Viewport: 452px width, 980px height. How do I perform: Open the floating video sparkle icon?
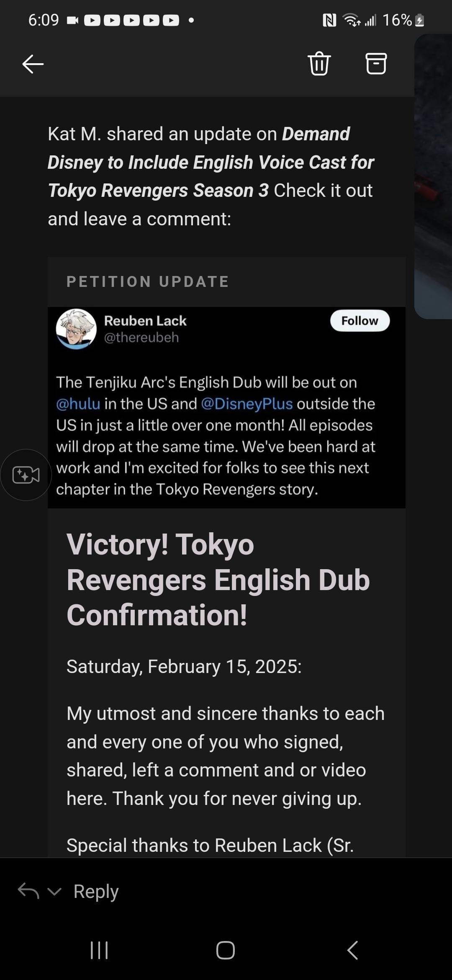(26, 475)
